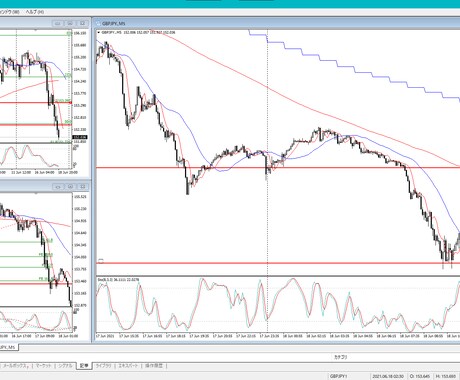Restore the upper-left mini chart window
The width and height of the screenshot is (460, 380).
click(x=70, y=23)
